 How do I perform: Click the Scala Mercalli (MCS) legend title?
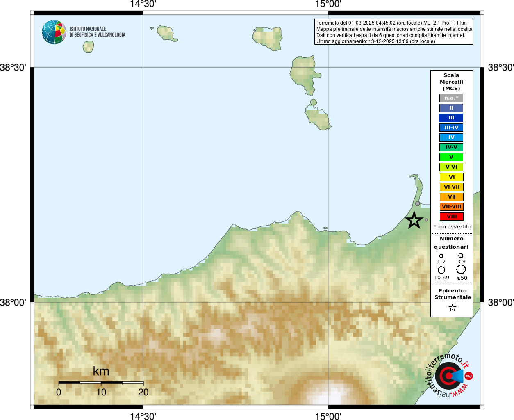tap(451, 82)
